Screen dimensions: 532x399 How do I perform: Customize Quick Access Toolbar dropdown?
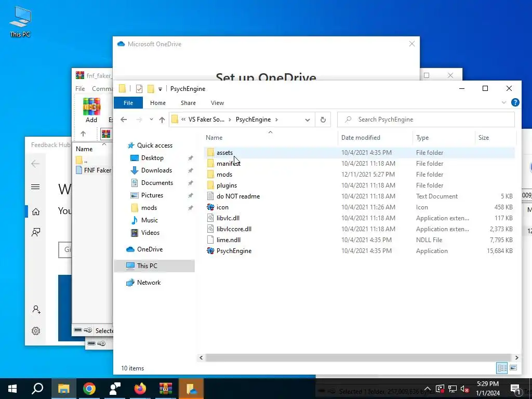[160, 89]
